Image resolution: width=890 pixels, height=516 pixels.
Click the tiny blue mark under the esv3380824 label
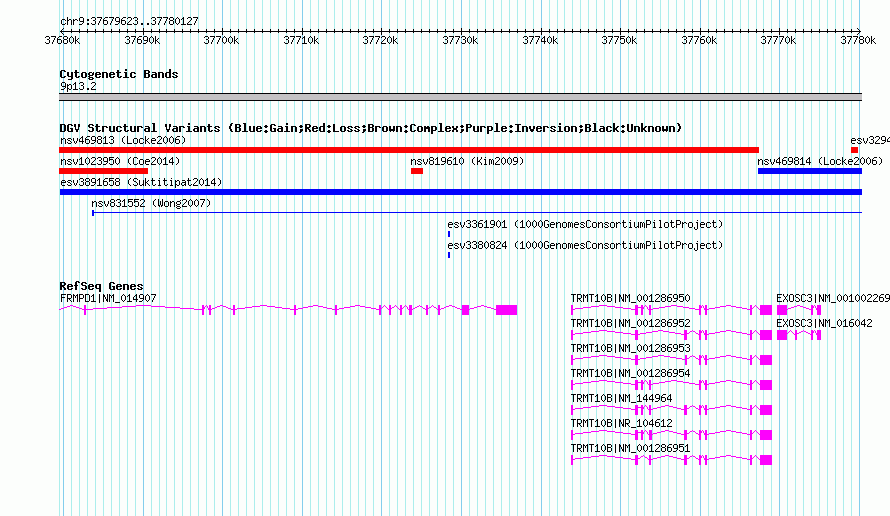tap(449, 255)
